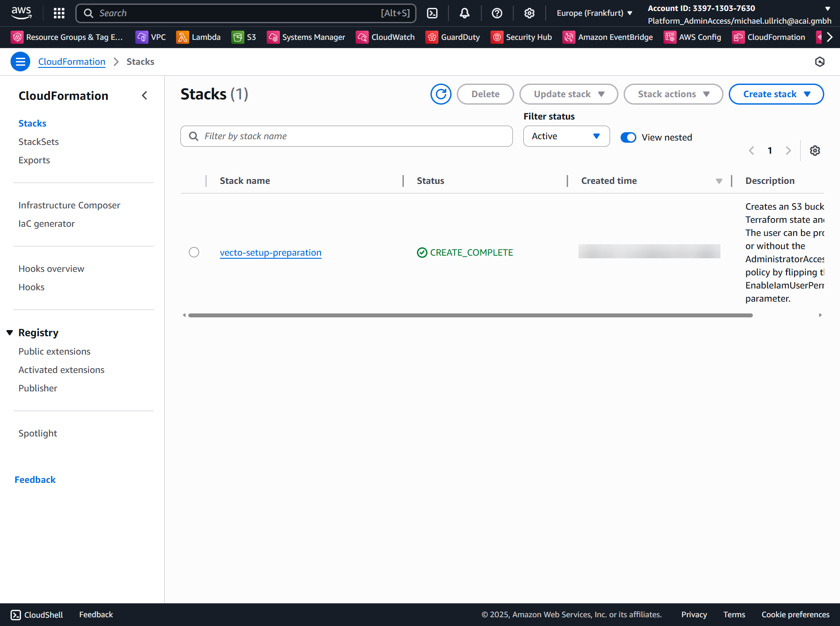The image size is (840, 626).
Task: Launch CloudShell from top toolbar icon
Action: pos(432,13)
